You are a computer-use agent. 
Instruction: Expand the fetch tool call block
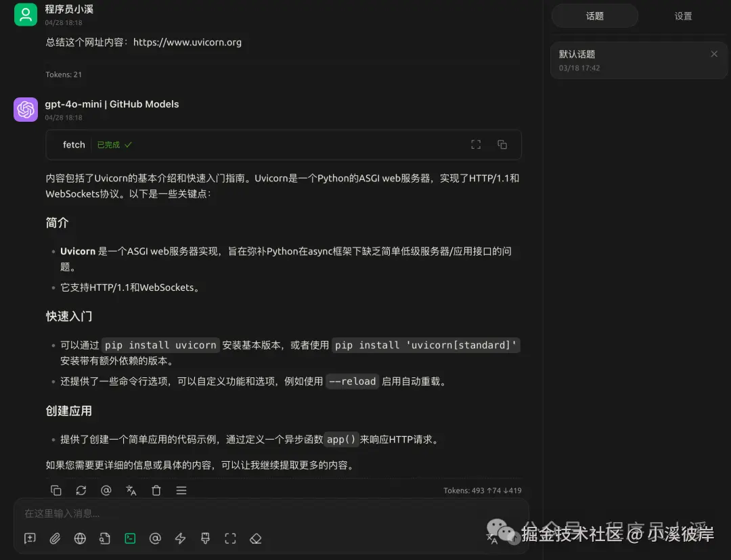pos(284,145)
